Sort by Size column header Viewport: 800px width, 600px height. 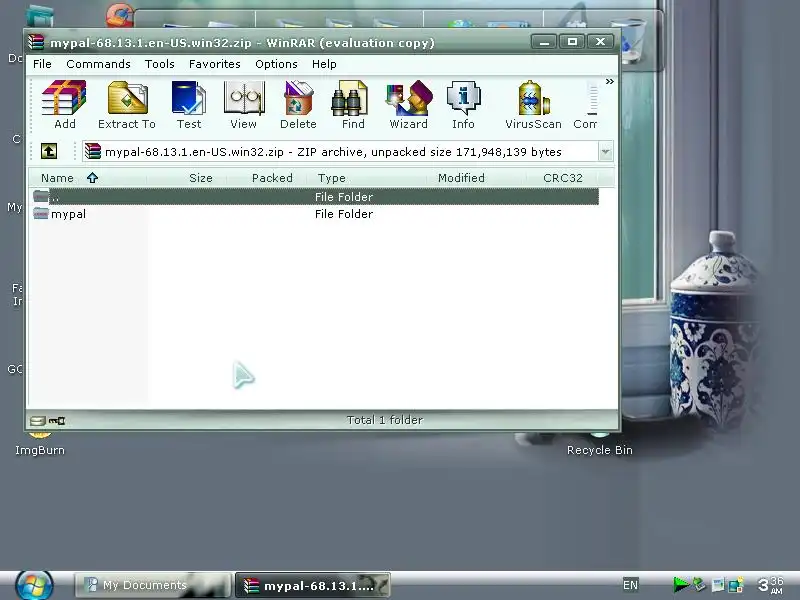coord(188,178)
